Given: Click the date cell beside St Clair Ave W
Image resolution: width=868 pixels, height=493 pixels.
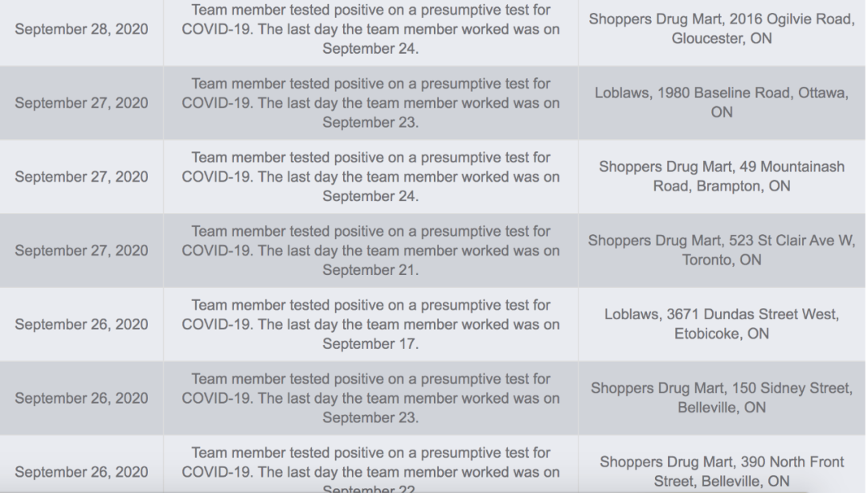Looking at the screenshot, I should (x=81, y=250).
